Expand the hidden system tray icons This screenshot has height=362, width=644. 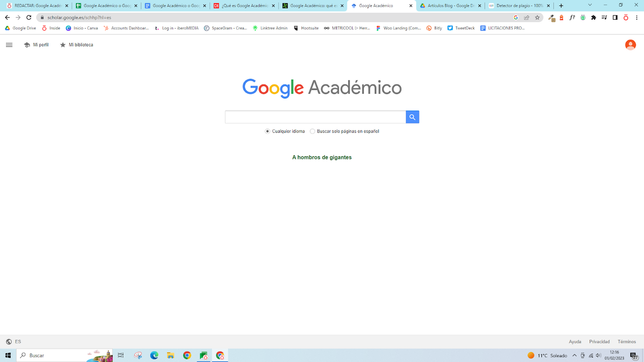[x=575, y=356]
